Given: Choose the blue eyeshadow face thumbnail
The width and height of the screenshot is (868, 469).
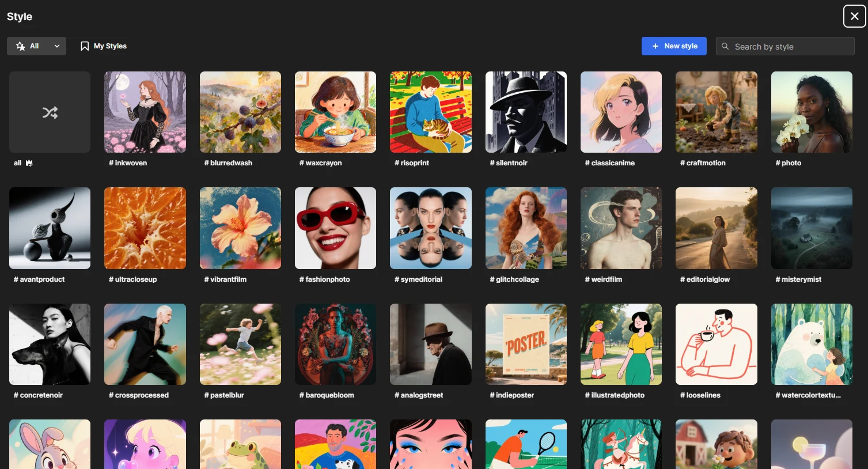Looking at the screenshot, I should coord(431,444).
